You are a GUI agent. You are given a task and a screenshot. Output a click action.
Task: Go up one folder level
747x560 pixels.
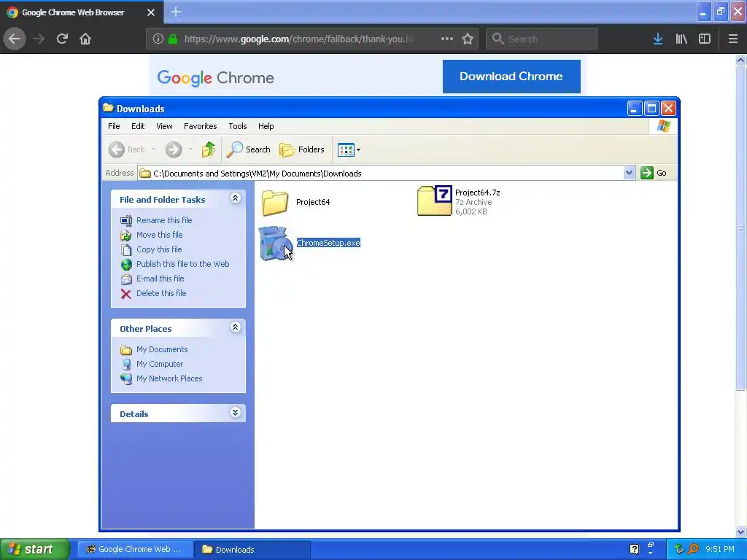(x=208, y=149)
